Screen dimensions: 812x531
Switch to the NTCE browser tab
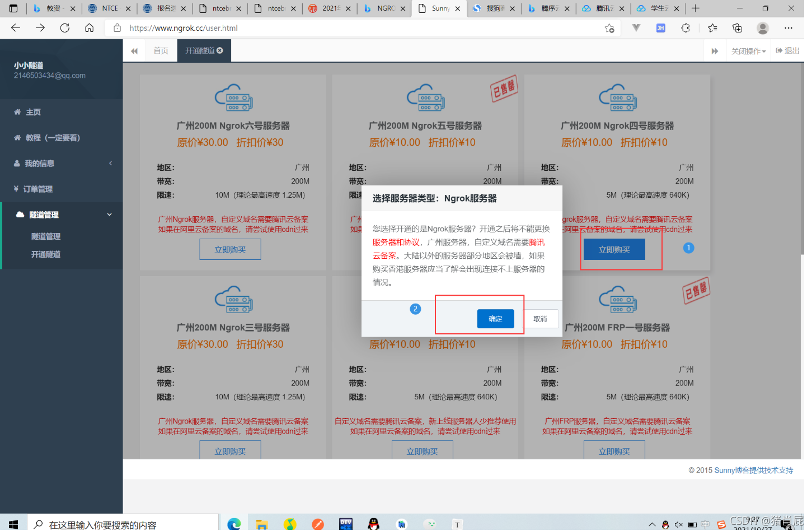click(x=110, y=8)
